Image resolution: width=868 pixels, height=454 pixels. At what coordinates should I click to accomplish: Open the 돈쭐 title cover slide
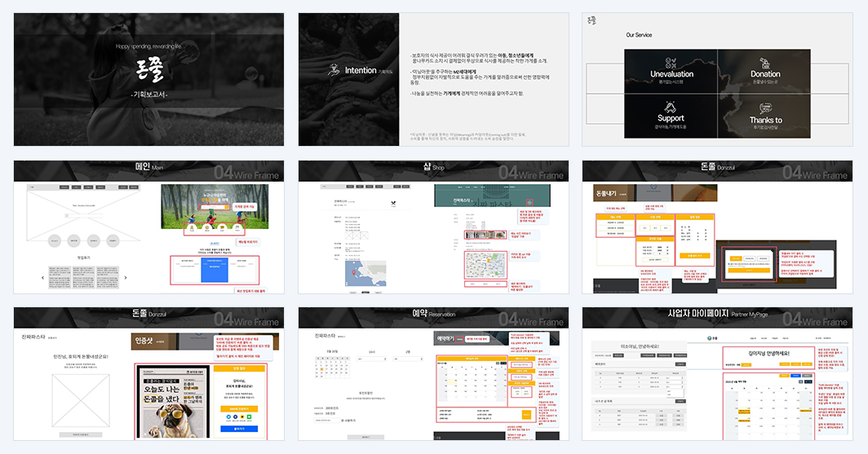tap(149, 80)
